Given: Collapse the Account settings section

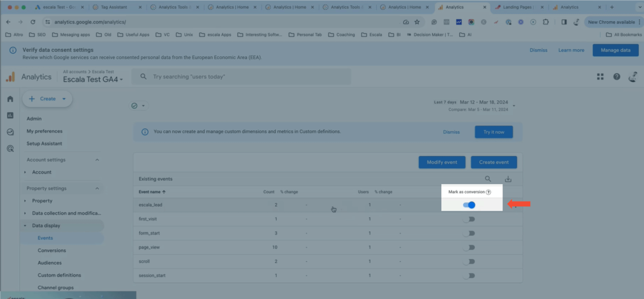Looking at the screenshot, I should [97, 160].
